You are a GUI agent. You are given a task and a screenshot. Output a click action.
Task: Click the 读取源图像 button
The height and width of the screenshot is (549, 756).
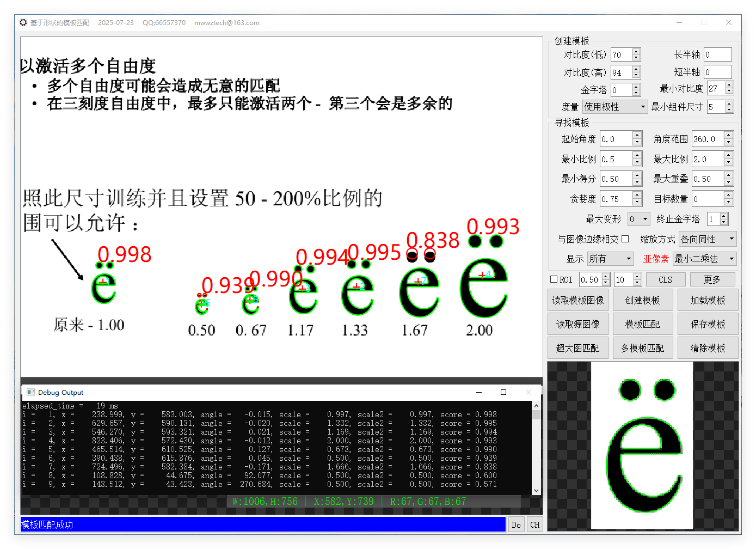point(577,324)
